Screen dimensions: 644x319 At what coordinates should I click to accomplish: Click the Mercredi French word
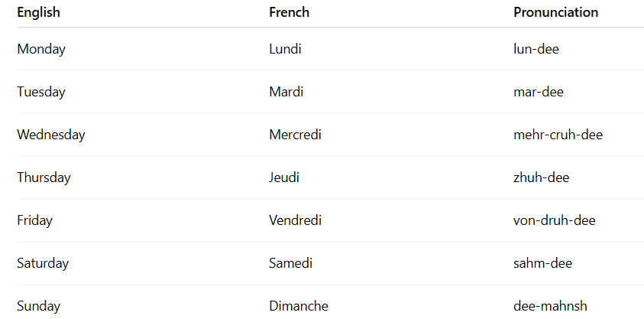click(x=296, y=135)
